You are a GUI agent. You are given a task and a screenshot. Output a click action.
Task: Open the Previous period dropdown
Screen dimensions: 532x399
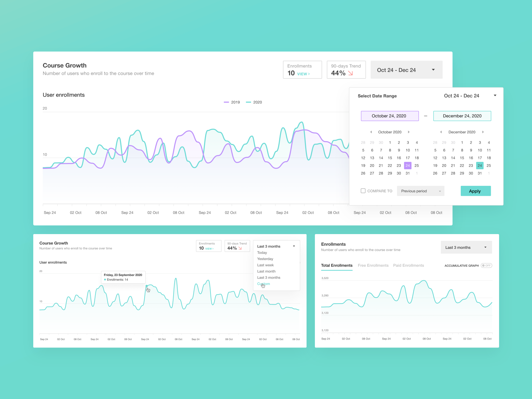point(420,191)
